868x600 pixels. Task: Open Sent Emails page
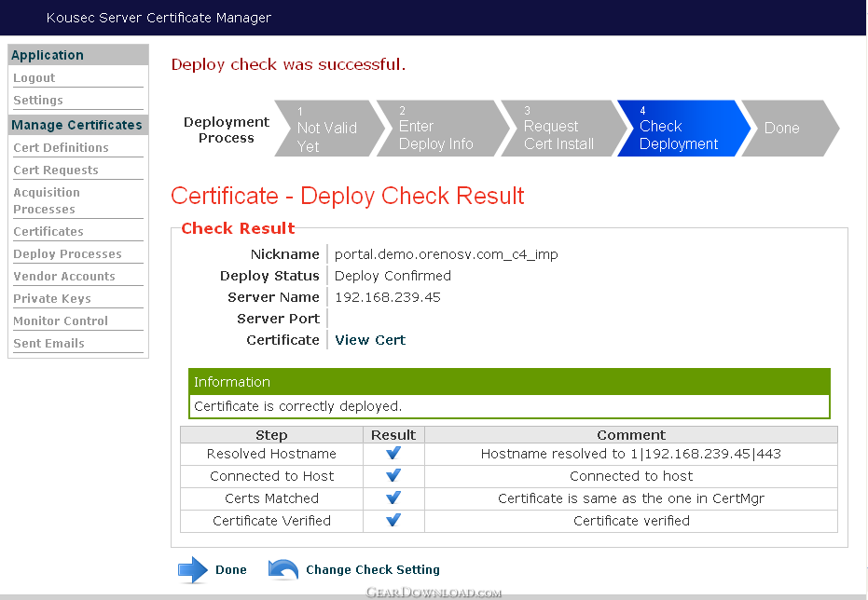tap(48, 343)
